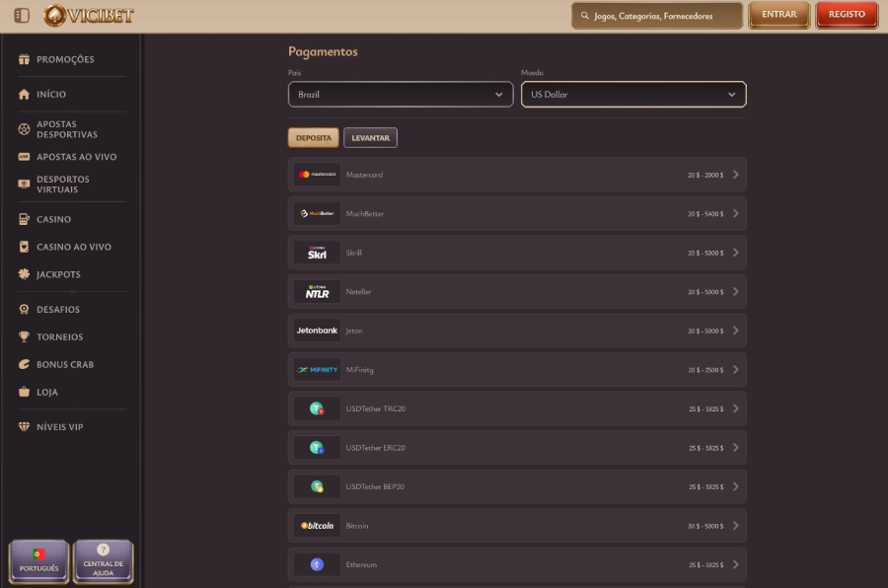
Task: Open Casino ao Vivo menu item
Action: coord(74,247)
